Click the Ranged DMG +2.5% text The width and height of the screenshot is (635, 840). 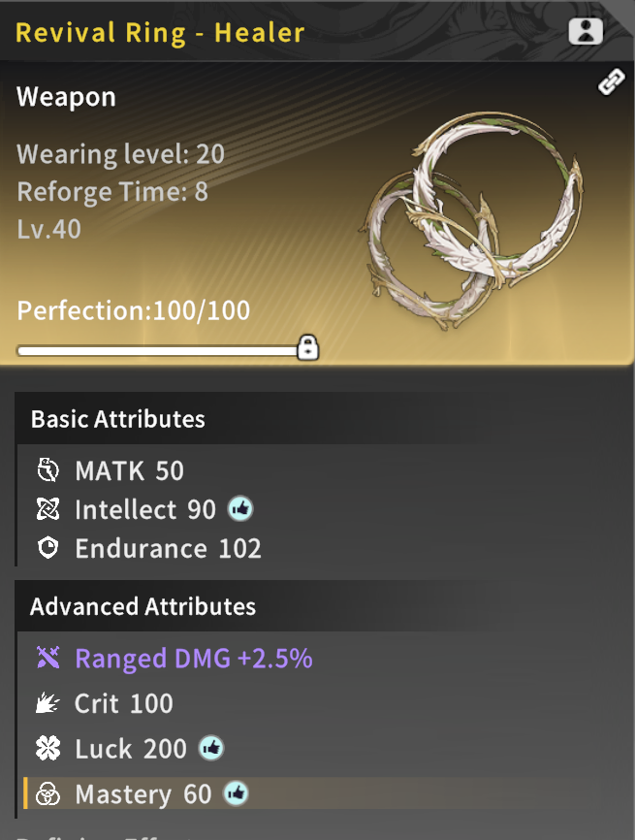point(194,658)
